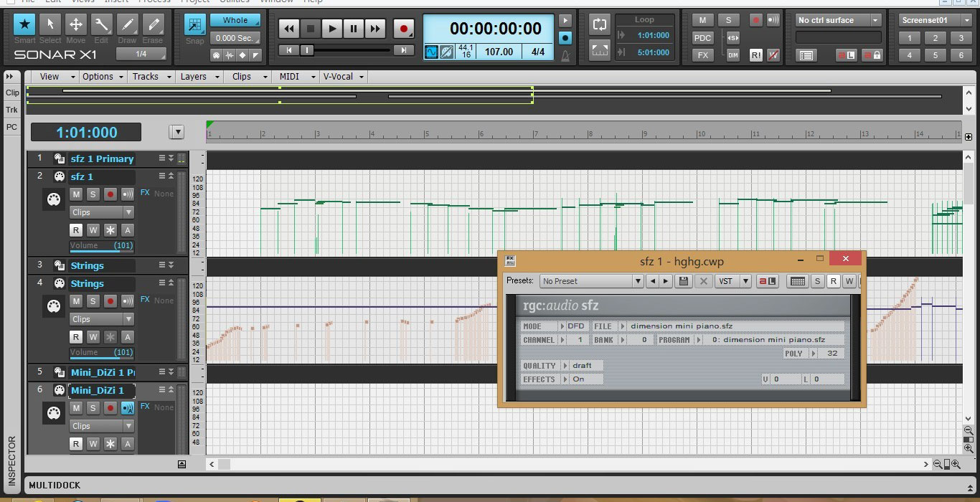Expand the dropdown beside 1:01:000 display
The image size is (980, 502).
pyautogui.click(x=176, y=132)
